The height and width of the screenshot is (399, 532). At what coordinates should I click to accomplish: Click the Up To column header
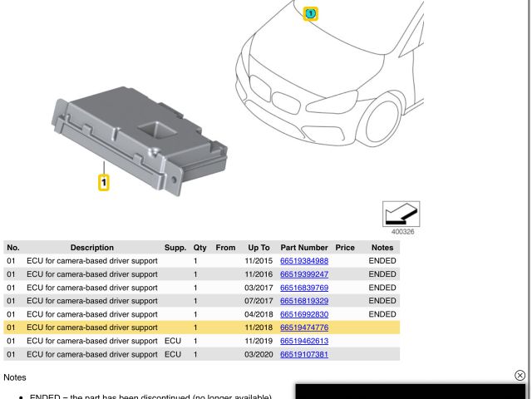[x=259, y=248]
